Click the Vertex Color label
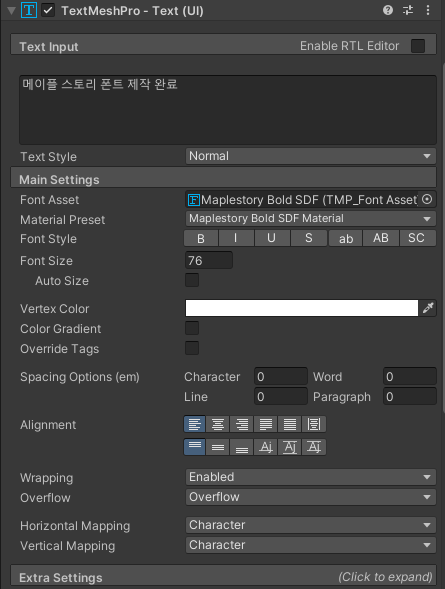 pyautogui.click(x=54, y=309)
